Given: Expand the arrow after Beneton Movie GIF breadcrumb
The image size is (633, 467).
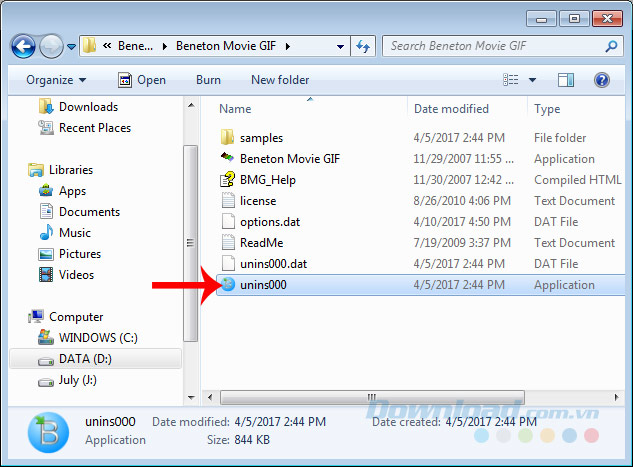Looking at the screenshot, I should pos(287,46).
